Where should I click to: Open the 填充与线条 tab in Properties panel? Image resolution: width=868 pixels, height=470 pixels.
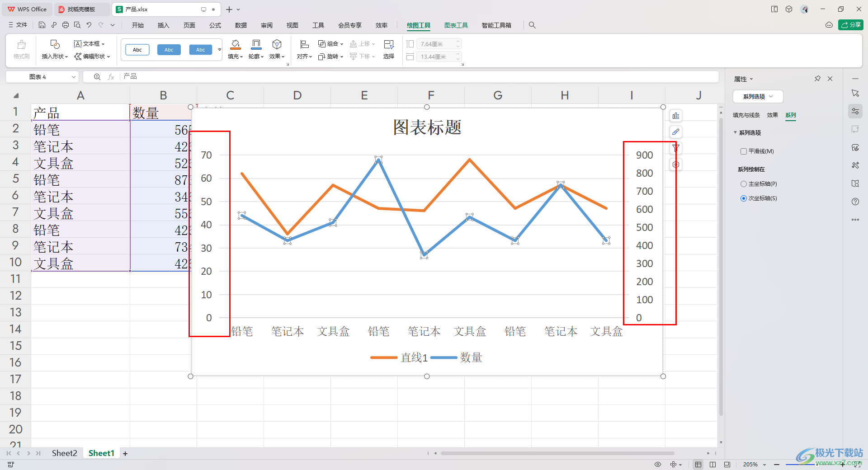coord(746,115)
